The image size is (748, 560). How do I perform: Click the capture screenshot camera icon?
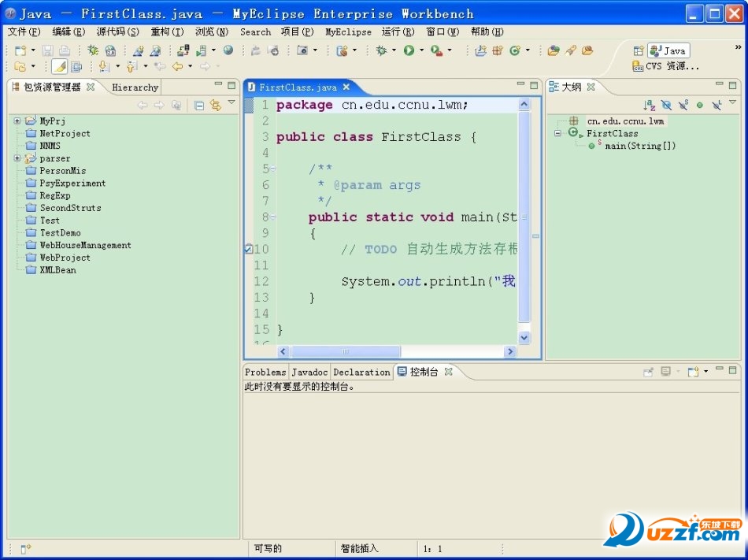coord(302,50)
